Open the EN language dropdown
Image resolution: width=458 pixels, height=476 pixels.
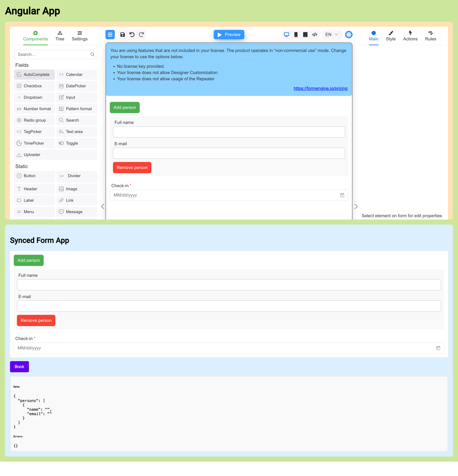pyautogui.click(x=332, y=34)
